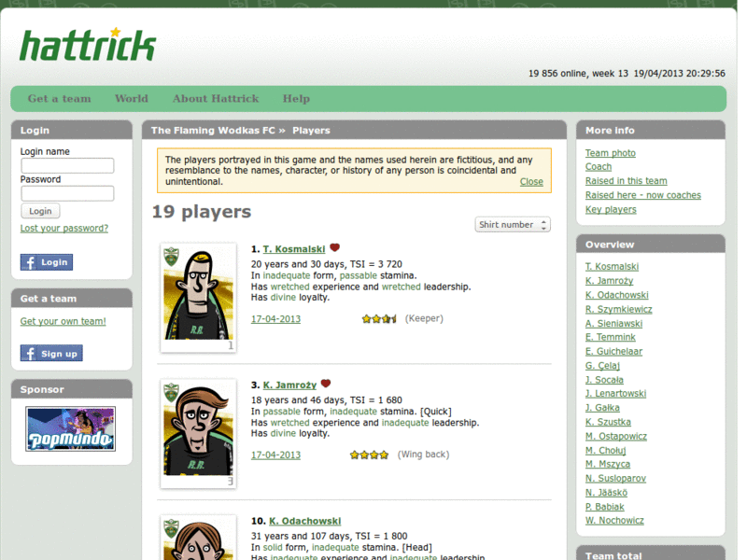Select N. Susloparov in the Overview sidebar
This screenshot has height=560, width=747.
pos(615,478)
